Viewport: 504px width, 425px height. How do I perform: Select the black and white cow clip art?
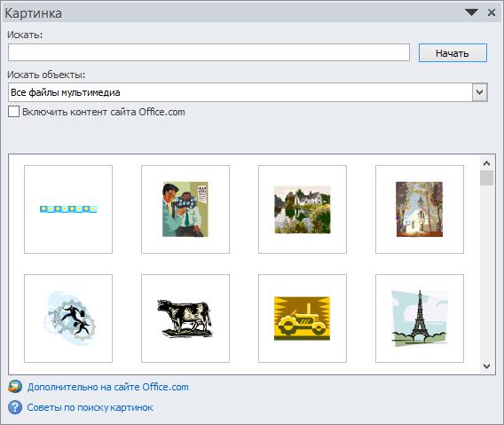(185, 319)
